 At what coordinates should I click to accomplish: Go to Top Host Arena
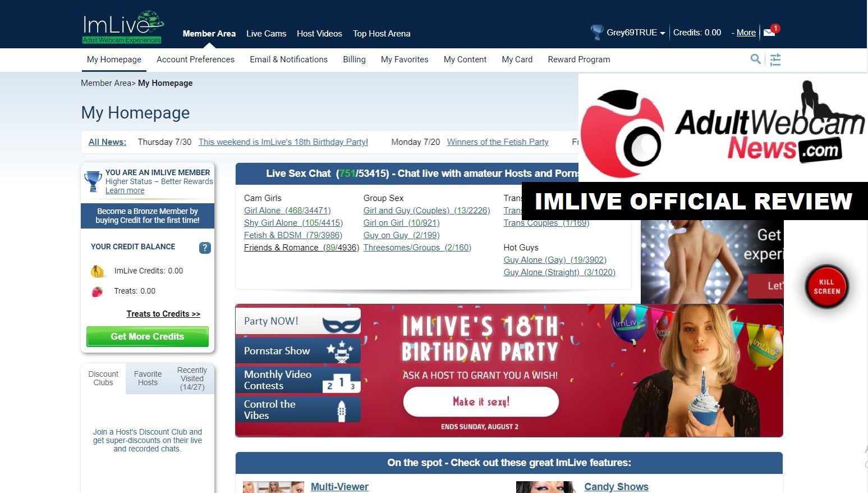click(382, 34)
